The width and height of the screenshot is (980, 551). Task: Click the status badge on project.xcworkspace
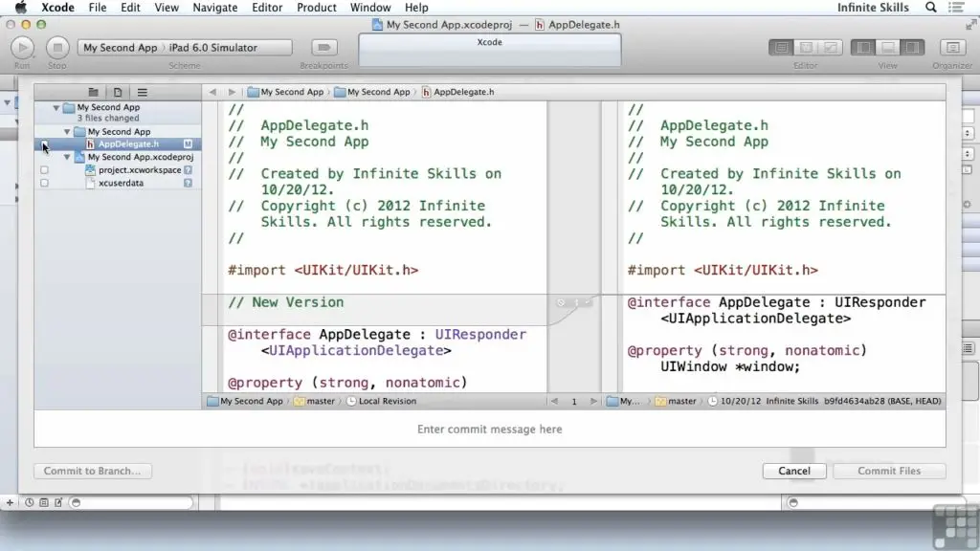click(x=188, y=170)
